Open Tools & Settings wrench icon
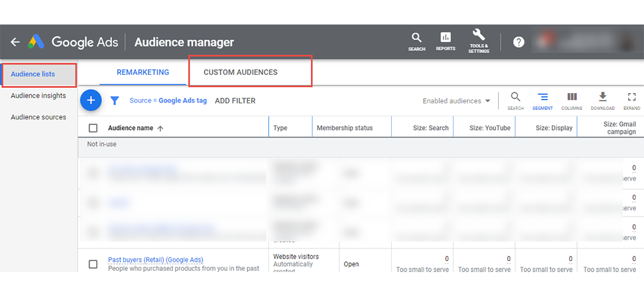Viewport: 644px width, 296px height. coord(478,41)
